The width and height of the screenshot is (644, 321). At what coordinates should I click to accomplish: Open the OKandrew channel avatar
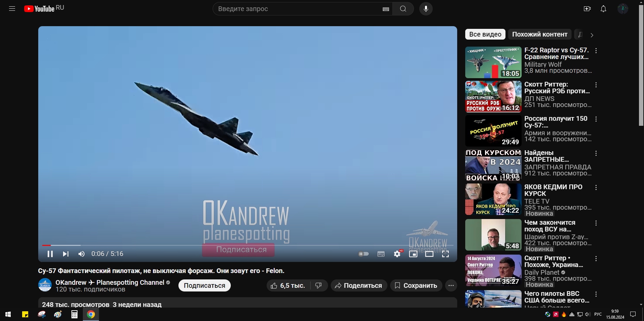click(x=45, y=285)
